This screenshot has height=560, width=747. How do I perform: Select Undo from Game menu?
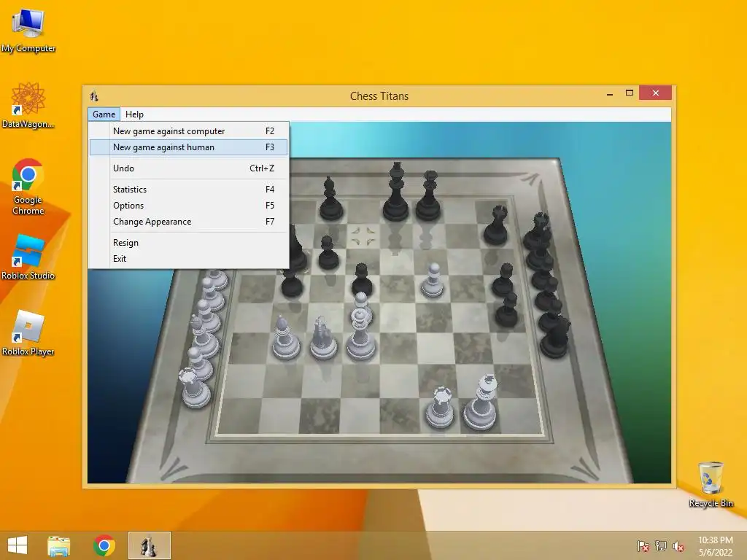point(189,168)
